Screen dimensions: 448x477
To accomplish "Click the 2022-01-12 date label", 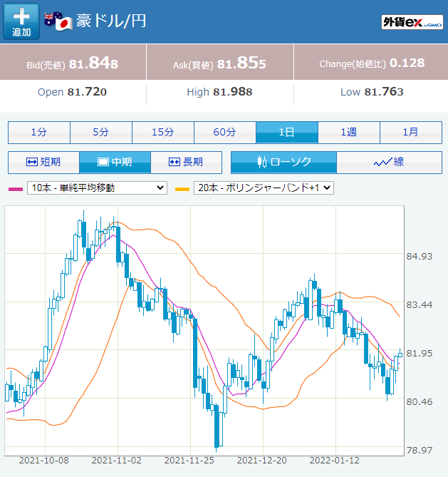I will pos(335,461).
